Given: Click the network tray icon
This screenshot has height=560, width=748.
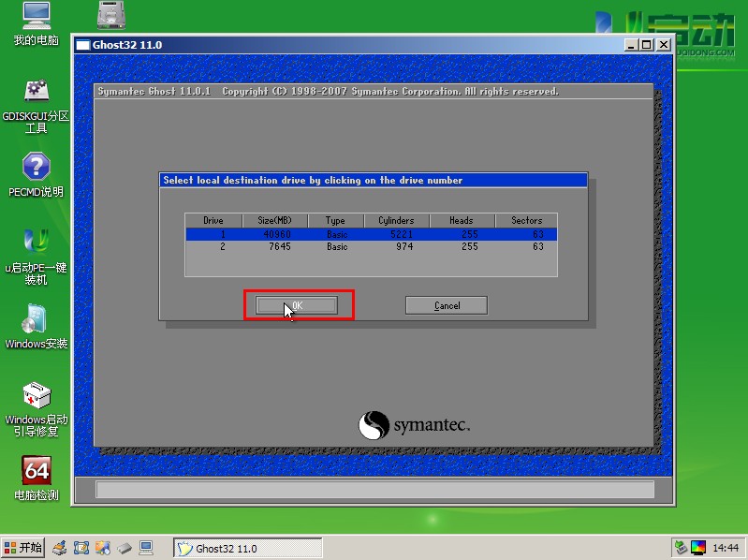Looking at the screenshot, I should pyautogui.click(x=681, y=548).
